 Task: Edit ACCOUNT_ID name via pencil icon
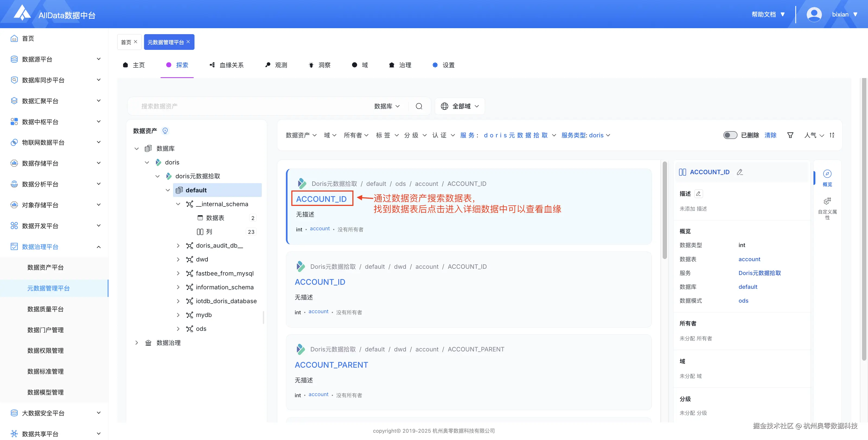(x=740, y=172)
